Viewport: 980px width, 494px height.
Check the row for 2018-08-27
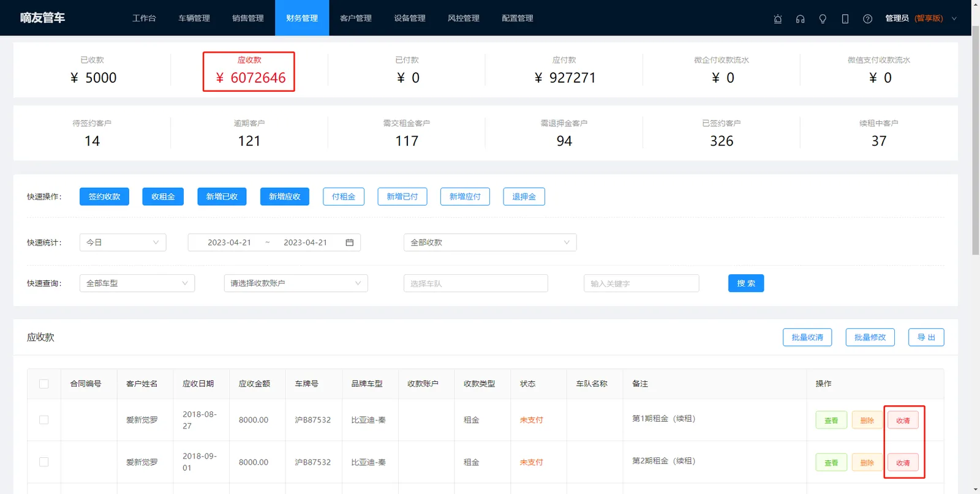coord(43,420)
